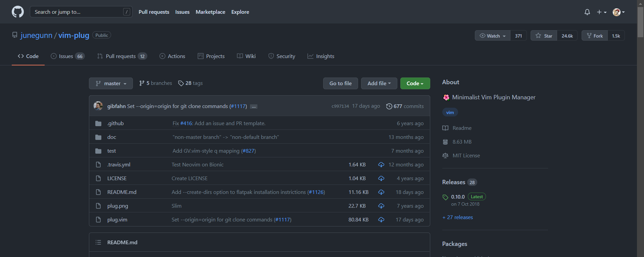Click the Go to file button
644x257 pixels.
click(x=340, y=84)
